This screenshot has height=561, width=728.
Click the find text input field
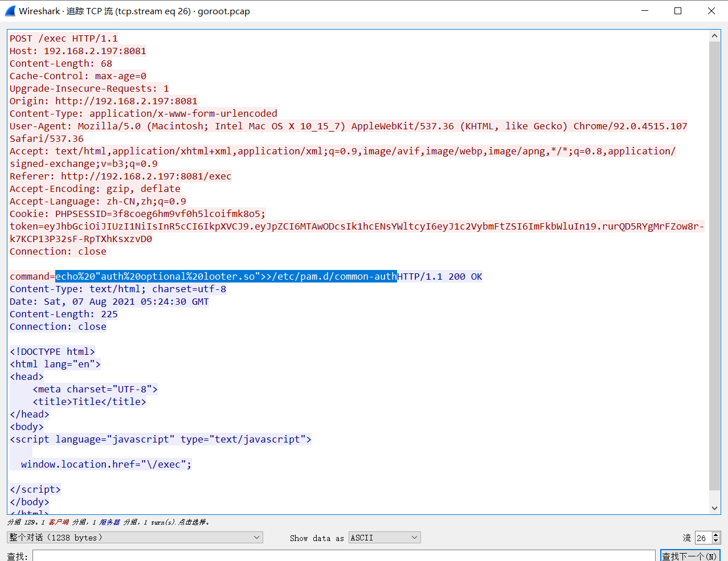pyautogui.click(x=344, y=556)
